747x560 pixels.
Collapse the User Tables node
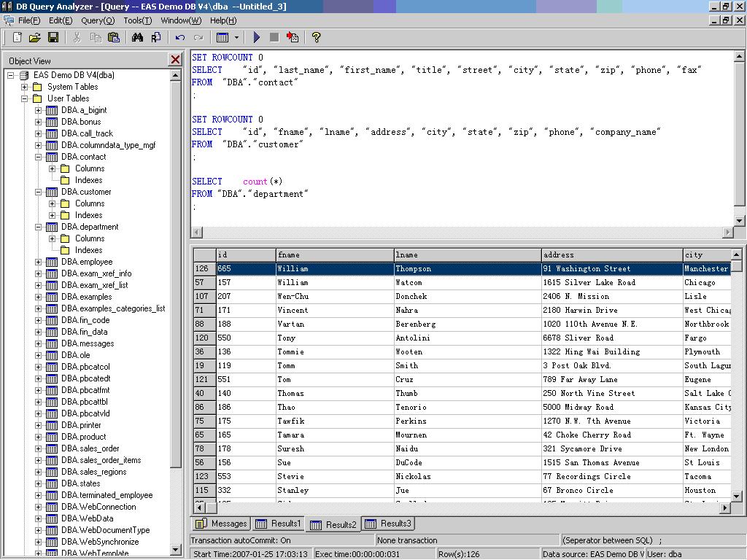point(24,98)
